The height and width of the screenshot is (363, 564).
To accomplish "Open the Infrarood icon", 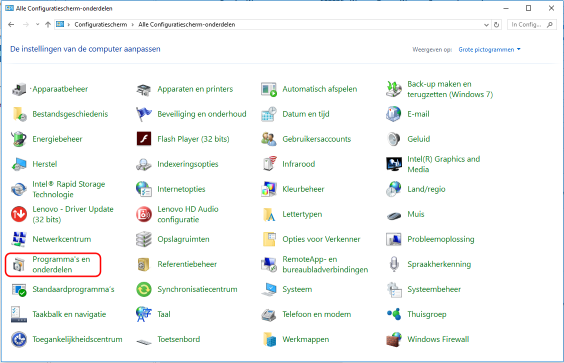I will point(269,164).
